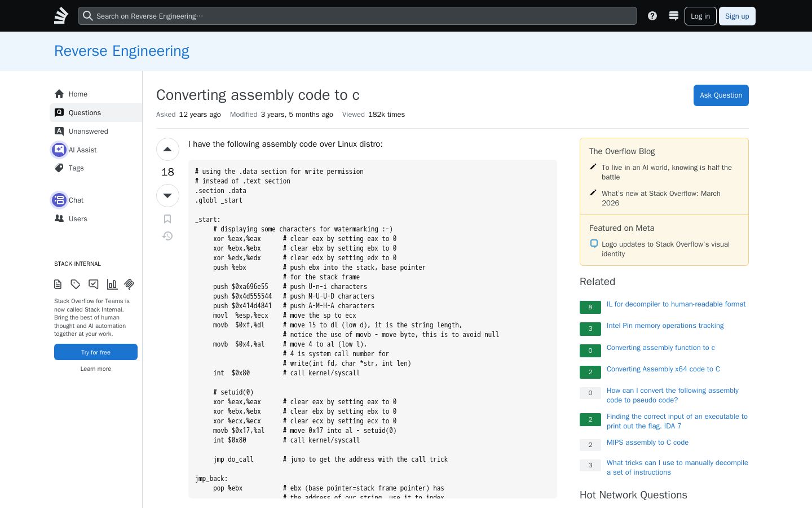Click the AI Assist sparkle icon
Screen dimensions: 812x508
click(59, 150)
